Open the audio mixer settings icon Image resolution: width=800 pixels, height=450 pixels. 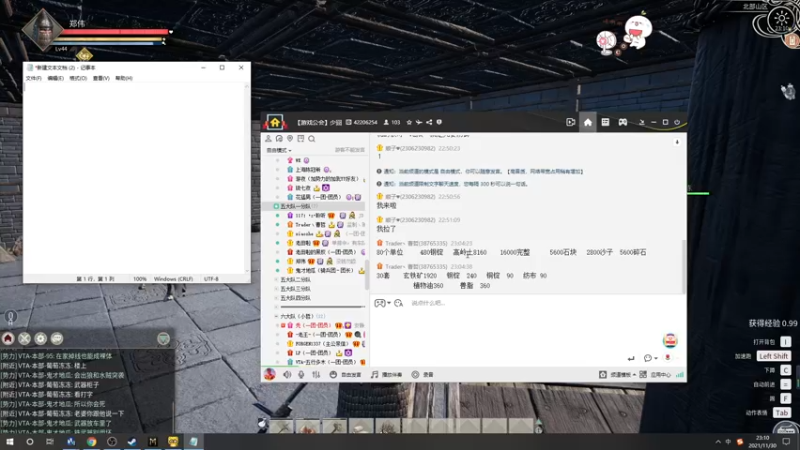316,374
